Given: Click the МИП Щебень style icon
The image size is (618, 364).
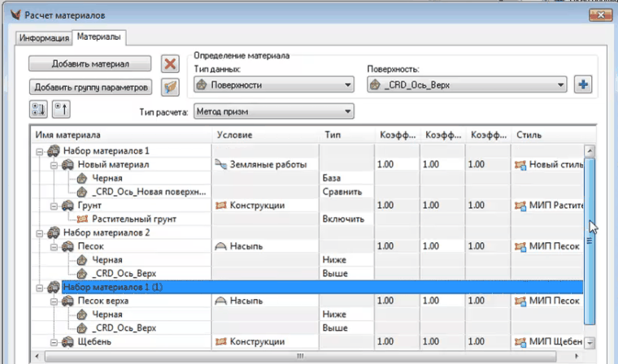Looking at the screenshot, I should (520, 342).
